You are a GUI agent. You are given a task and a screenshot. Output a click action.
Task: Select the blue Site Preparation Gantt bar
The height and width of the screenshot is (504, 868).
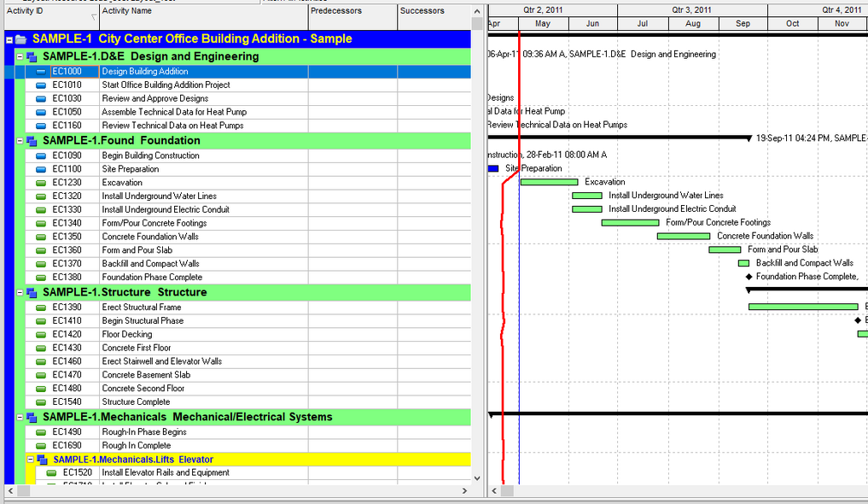coord(493,168)
